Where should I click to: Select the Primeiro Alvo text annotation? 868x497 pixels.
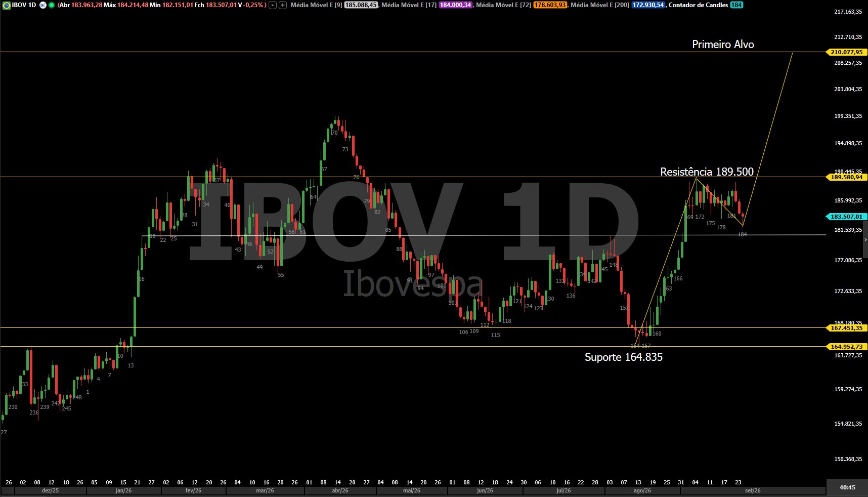point(723,45)
